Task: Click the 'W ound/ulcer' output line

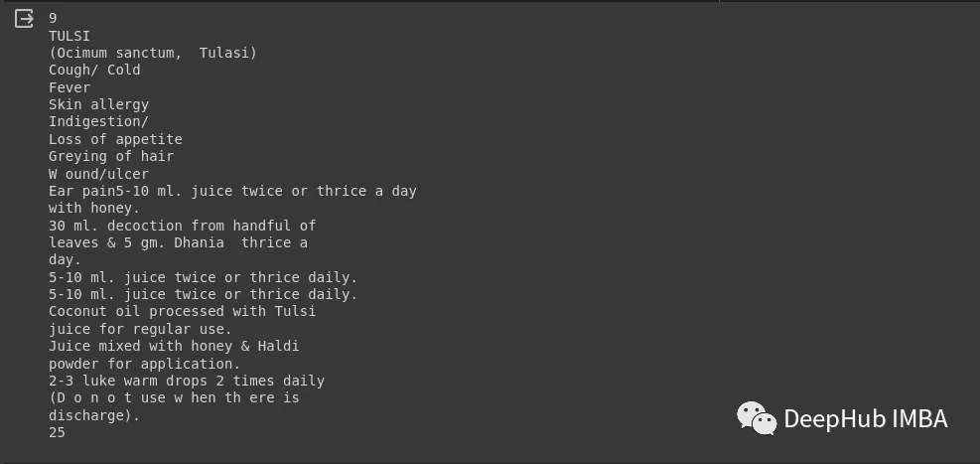Action: pos(98,174)
